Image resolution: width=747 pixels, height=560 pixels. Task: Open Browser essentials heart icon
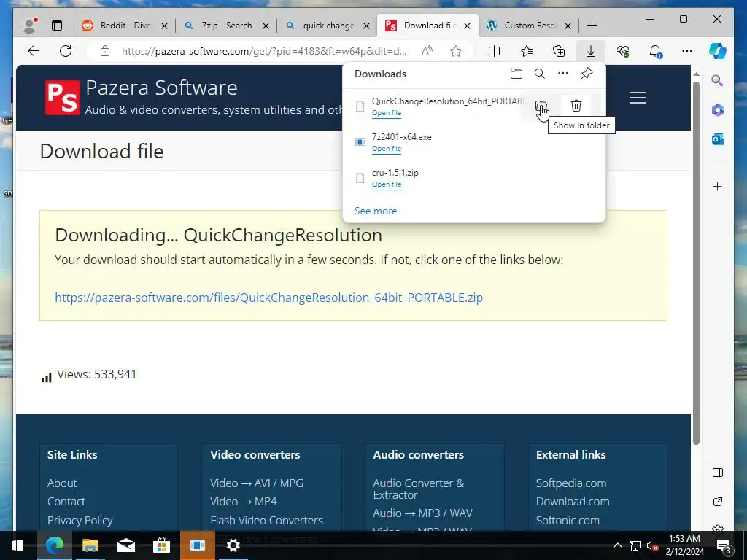[623, 51]
